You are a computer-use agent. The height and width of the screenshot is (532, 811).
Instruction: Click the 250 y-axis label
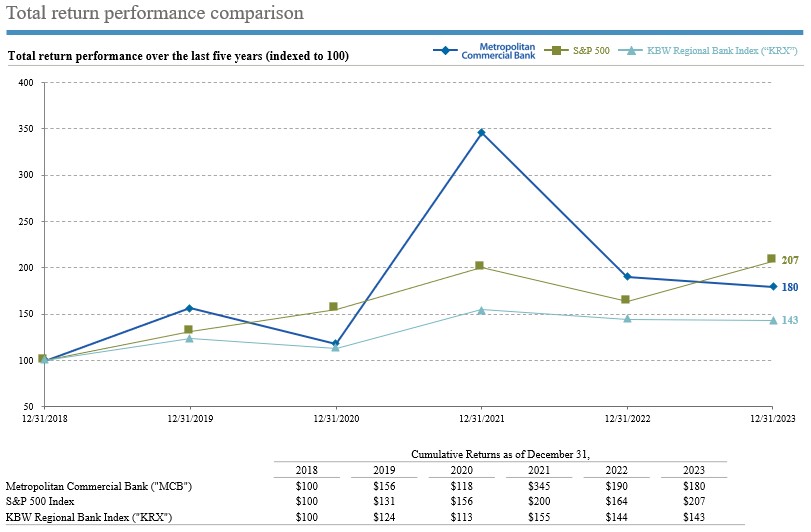click(26, 222)
